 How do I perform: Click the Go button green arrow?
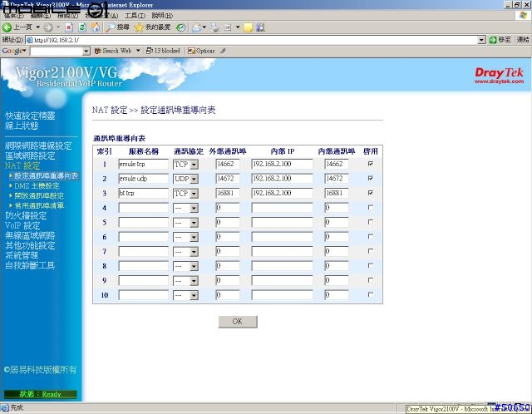[x=493, y=40]
